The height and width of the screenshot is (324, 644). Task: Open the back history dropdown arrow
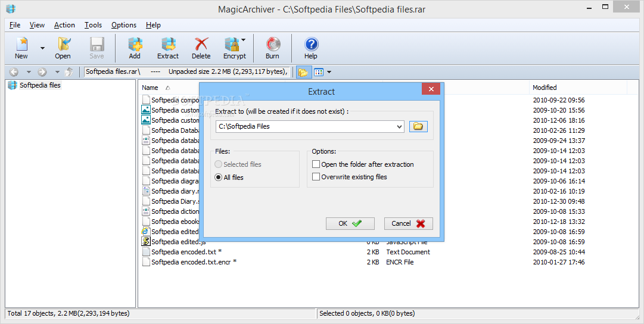29,72
